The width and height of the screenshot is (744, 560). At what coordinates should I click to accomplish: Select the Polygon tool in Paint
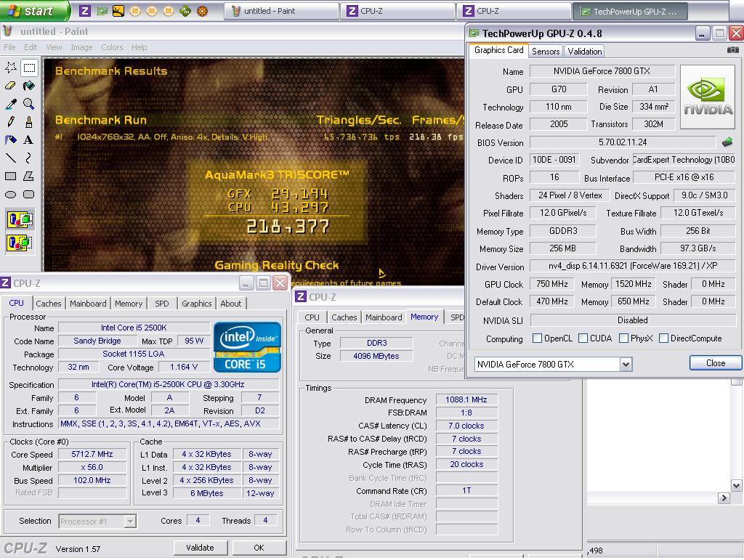29,176
